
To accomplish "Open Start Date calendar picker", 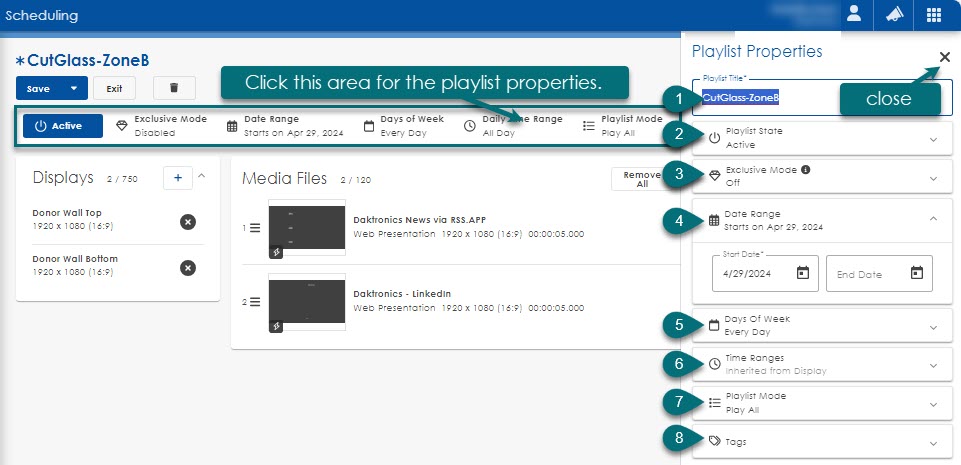I will (802, 273).
